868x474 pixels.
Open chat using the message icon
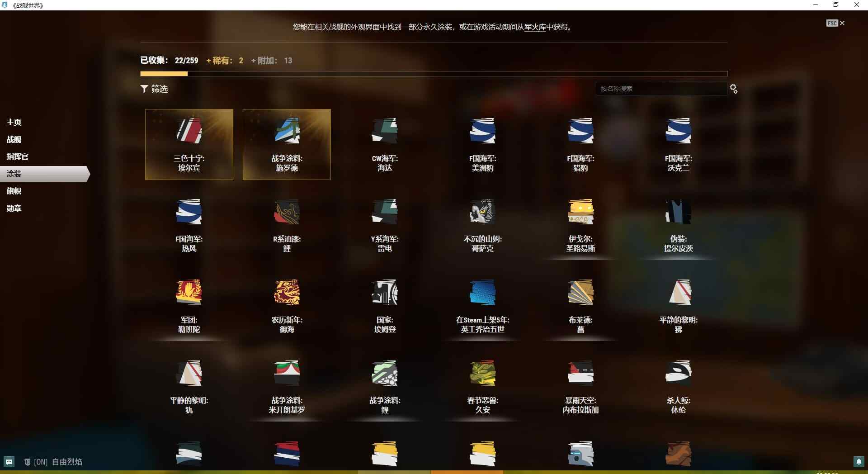10,462
